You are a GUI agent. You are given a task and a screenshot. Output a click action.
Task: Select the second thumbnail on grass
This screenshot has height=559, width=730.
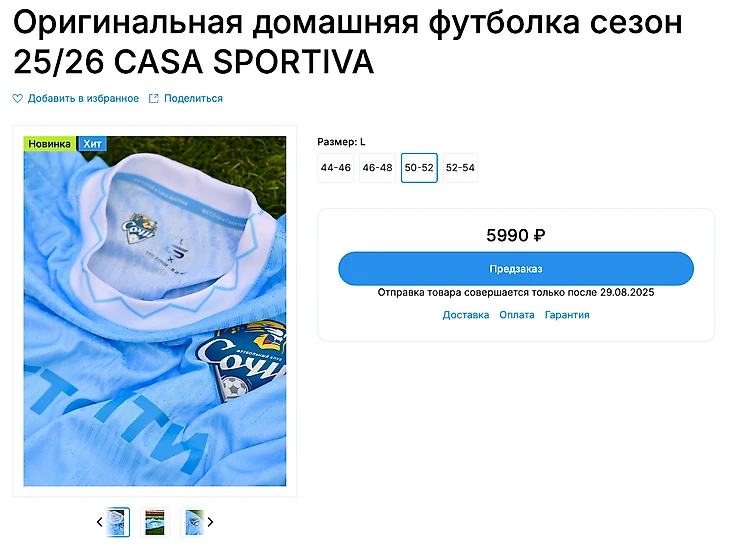coord(155,522)
